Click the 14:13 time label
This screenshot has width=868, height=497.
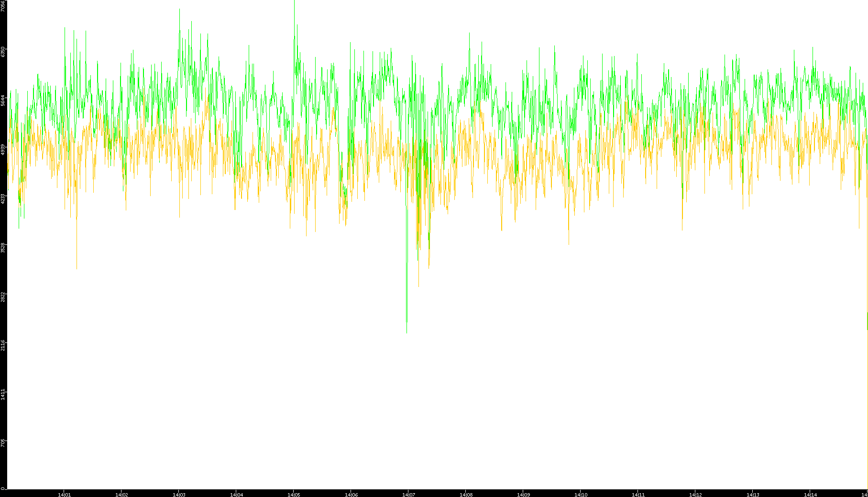click(753, 494)
